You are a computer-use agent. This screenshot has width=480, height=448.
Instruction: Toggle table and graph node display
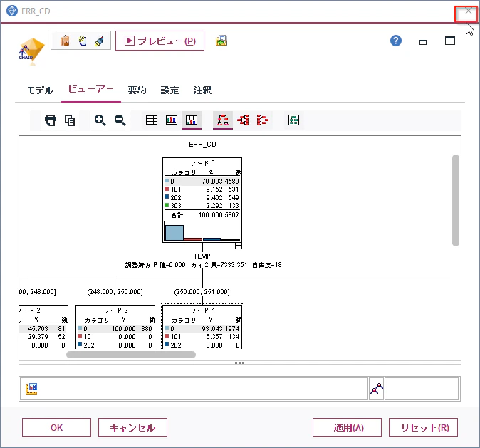192,120
